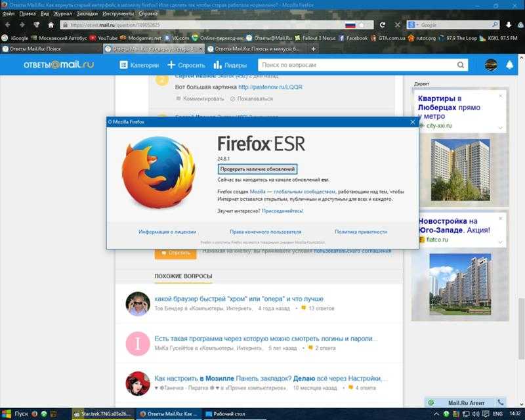Open the Инструменты menu

(x=118, y=14)
